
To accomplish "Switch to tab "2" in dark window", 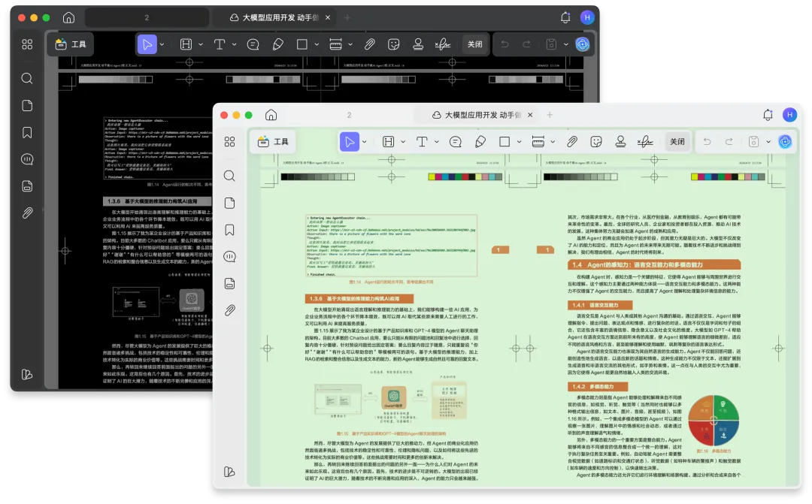I will [147, 17].
